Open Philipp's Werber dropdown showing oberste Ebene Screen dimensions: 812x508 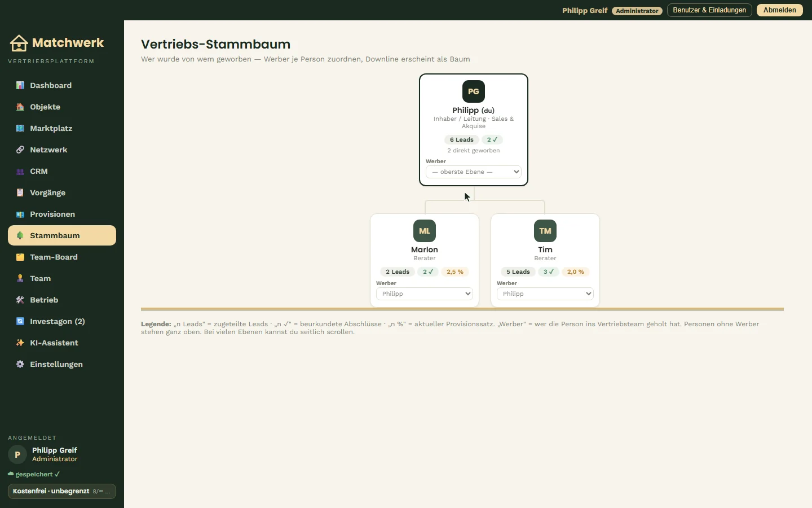(474, 172)
